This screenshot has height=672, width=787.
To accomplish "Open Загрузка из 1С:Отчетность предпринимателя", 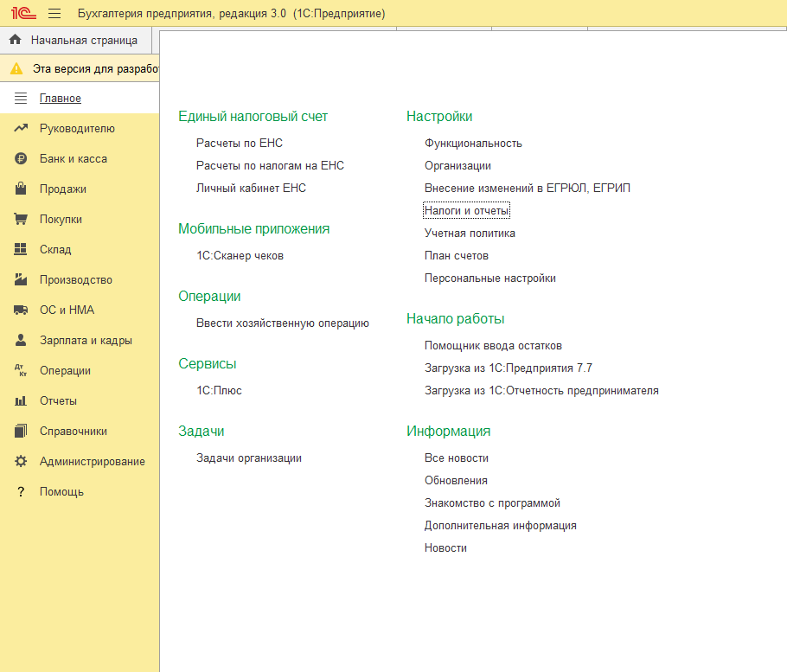I will pos(541,390).
